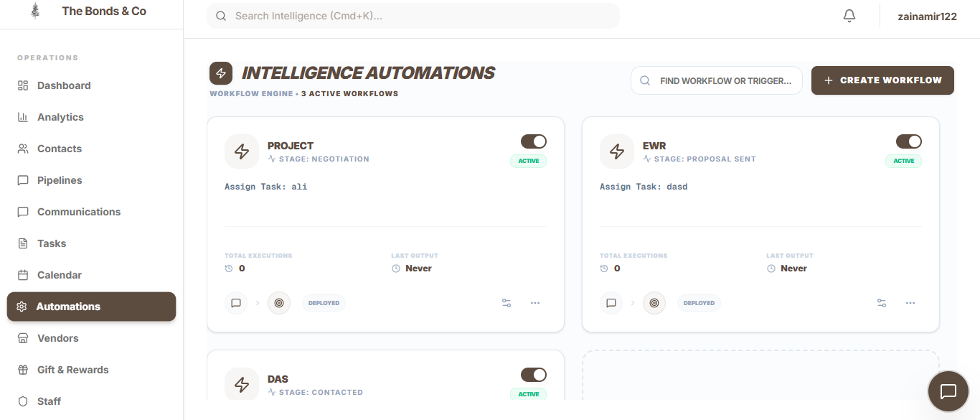Screen dimensions: 980x420
Task: Click the Create Workflow button
Action: pyautogui.click(x=882, y=80)
